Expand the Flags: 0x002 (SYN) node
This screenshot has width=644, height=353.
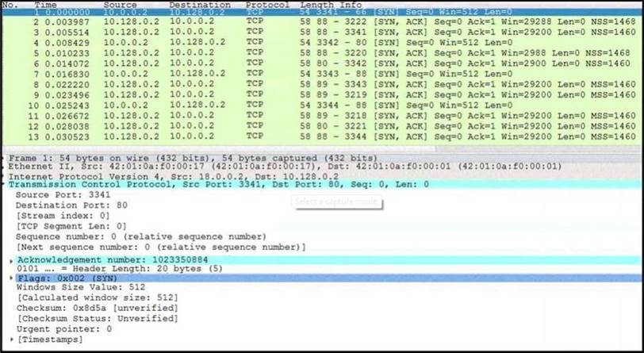tap(12, 278)
